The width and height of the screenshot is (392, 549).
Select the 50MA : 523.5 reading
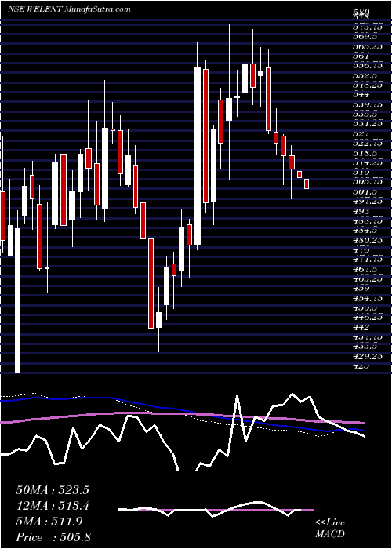point(53,490)
